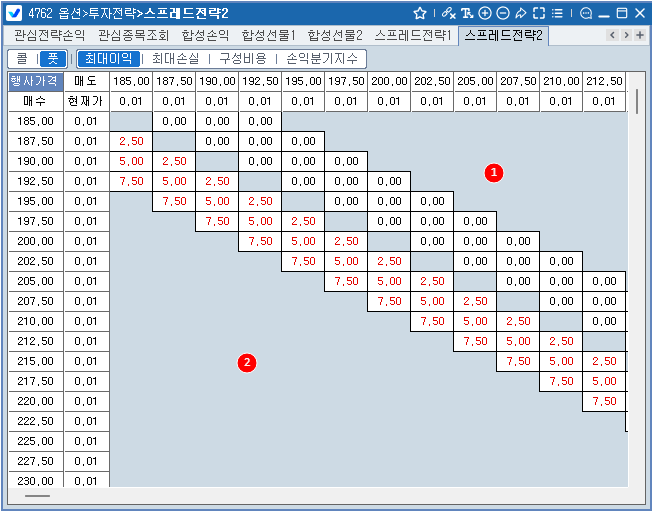The image size is (653, 512).
Task: Open the chat bubble help icon
Action: point(586,13)
